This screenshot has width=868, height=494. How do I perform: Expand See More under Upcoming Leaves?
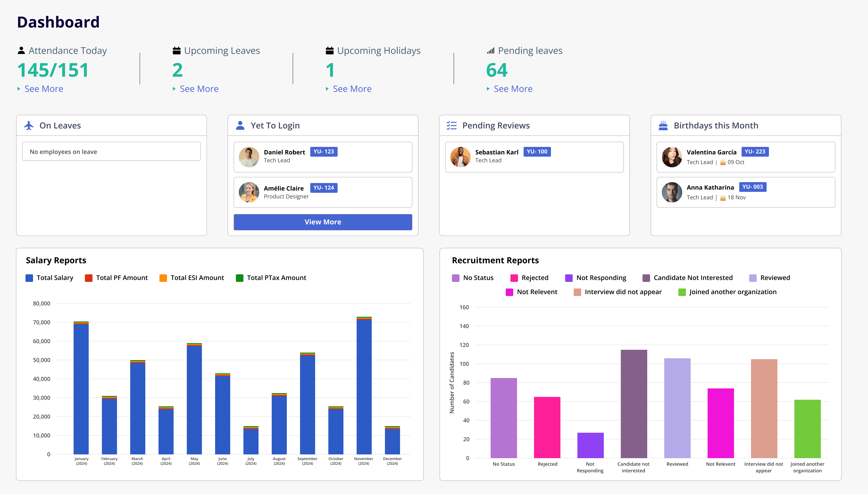coord(199,89)
